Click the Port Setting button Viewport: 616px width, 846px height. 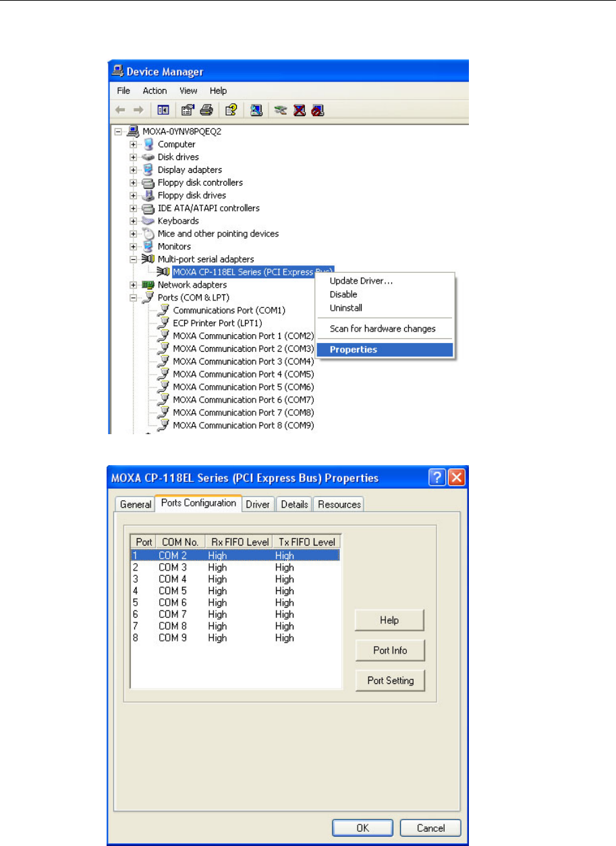tap(390, 681)
